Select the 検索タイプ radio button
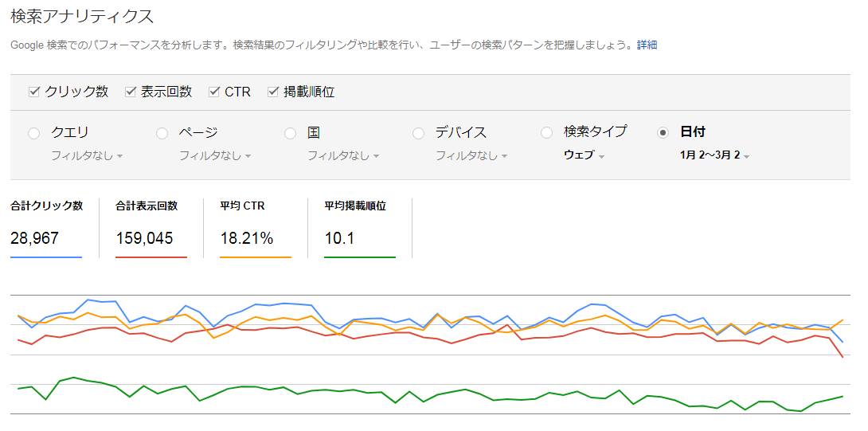This screenshot has height=431, width=868. tap(546, 133)
